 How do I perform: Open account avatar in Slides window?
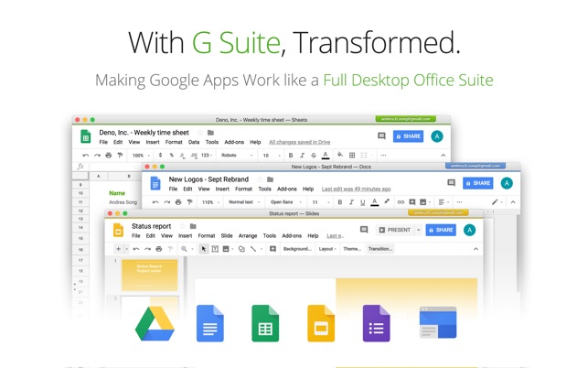click(469, 230)
